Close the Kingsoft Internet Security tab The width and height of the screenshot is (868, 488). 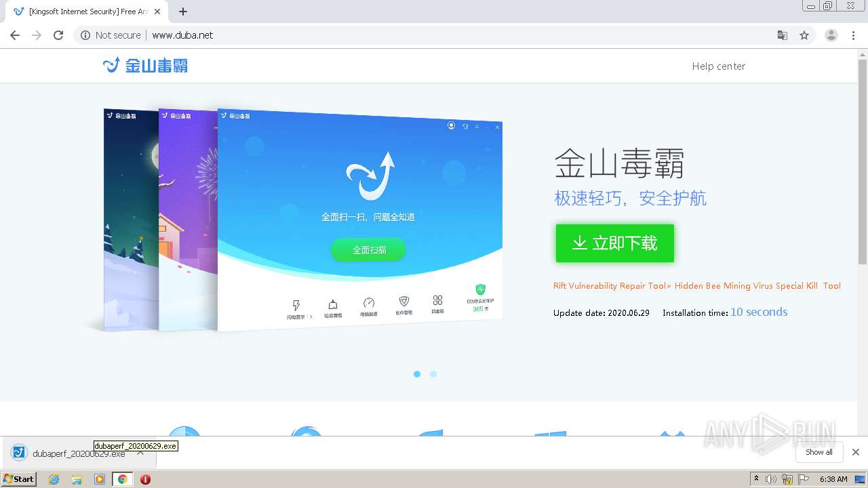(157, 12)
